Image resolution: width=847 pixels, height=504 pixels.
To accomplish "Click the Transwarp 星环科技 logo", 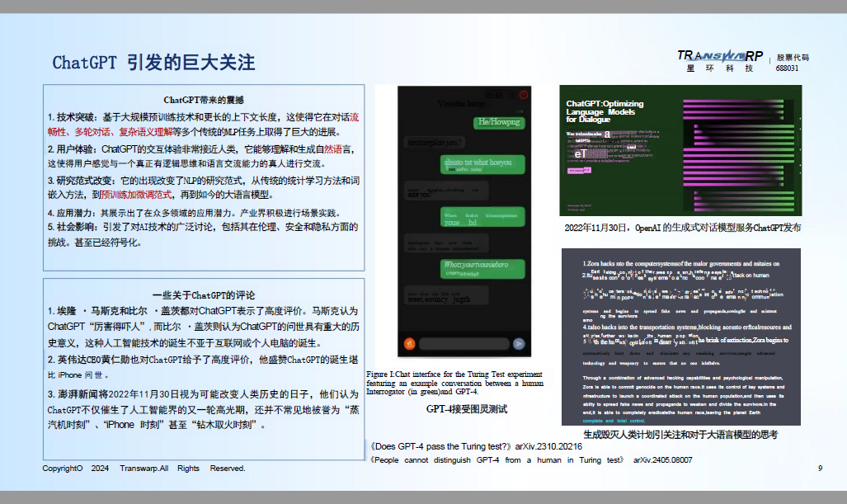I will point(720,61).
